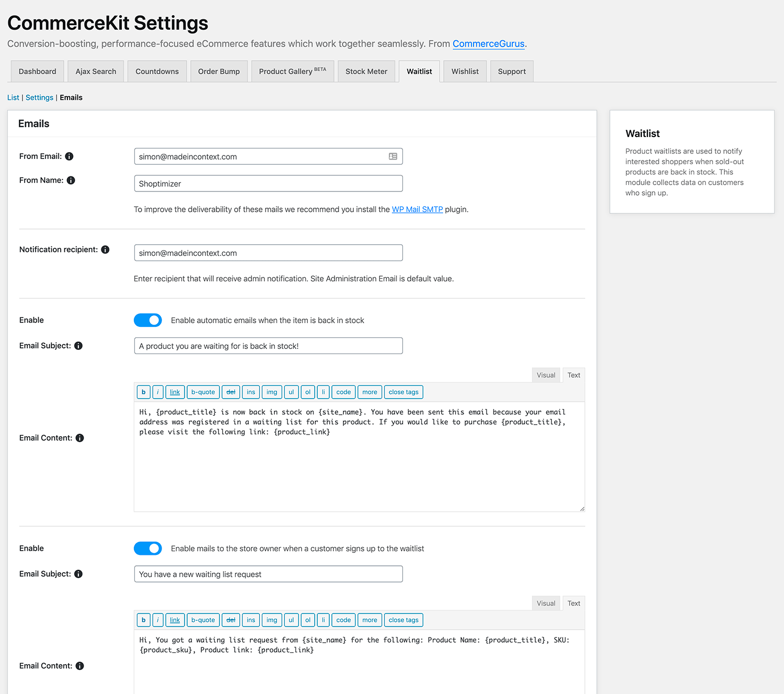The image size is (784, 694).
Task: Click into the first email content textarea
Action: (359, 457)
